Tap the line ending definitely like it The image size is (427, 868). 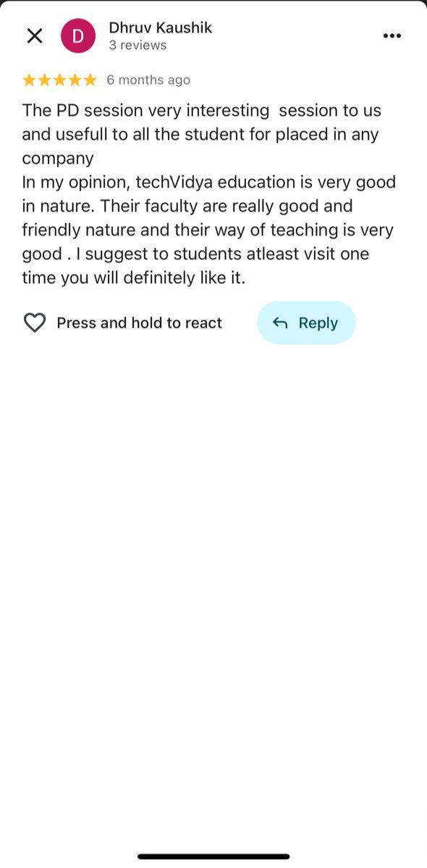pyautogui.click(x=134, y=278)
